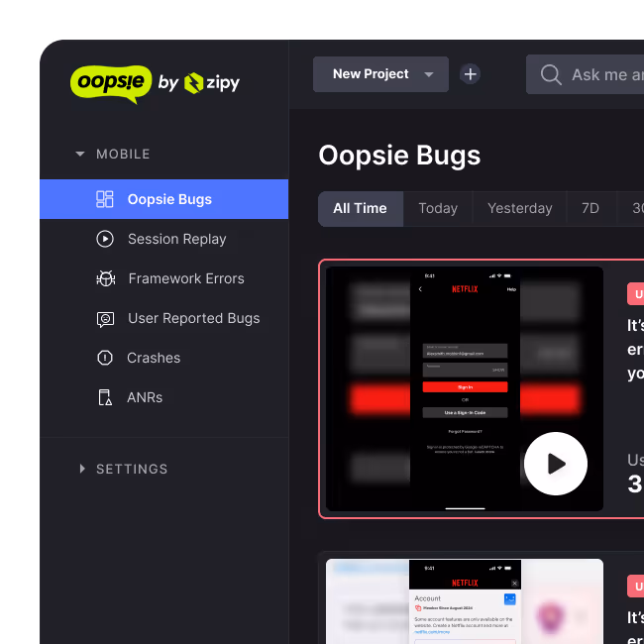Screen dimensions: 644x644
Task: Select ANRs in the sidebar
Action: pyautogui.click(x=163, y=397)
